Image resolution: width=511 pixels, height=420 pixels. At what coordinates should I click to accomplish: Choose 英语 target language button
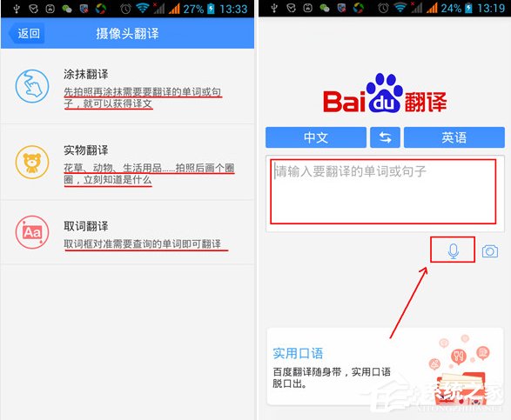(454, 137)
